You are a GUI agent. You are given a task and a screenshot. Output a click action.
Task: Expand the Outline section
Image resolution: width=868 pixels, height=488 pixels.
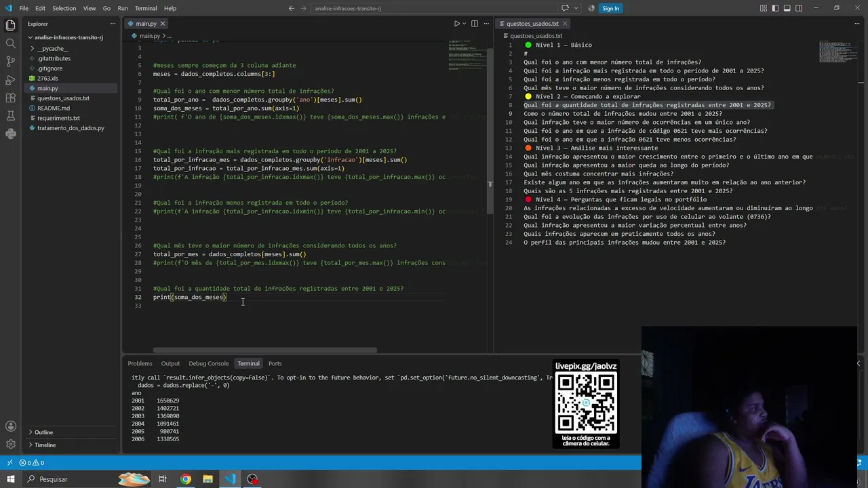[44, 432]
